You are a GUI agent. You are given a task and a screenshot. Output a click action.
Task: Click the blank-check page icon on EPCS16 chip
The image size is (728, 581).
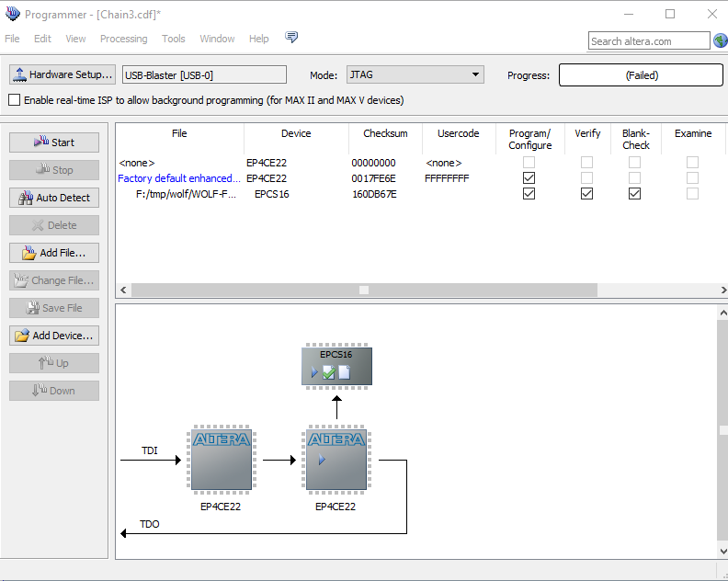(x=345, y=372)
